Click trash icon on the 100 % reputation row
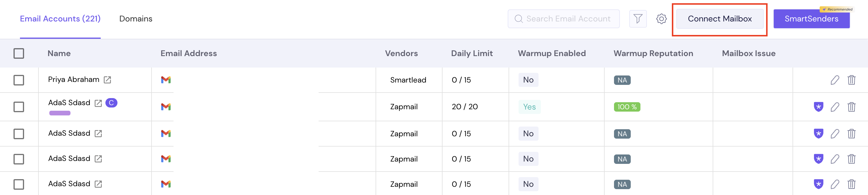Screen dimensions: 868x195 coord(852,107)
